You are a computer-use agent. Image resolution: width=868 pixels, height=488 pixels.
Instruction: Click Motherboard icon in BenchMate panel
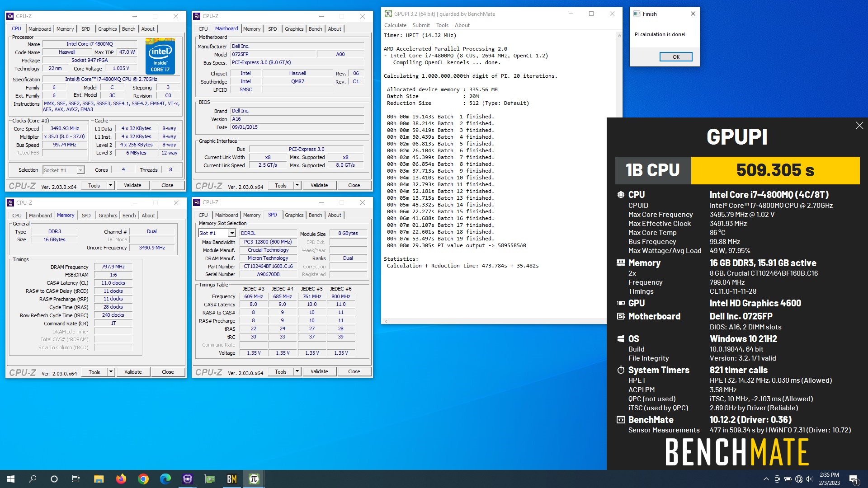click(621, 316)
